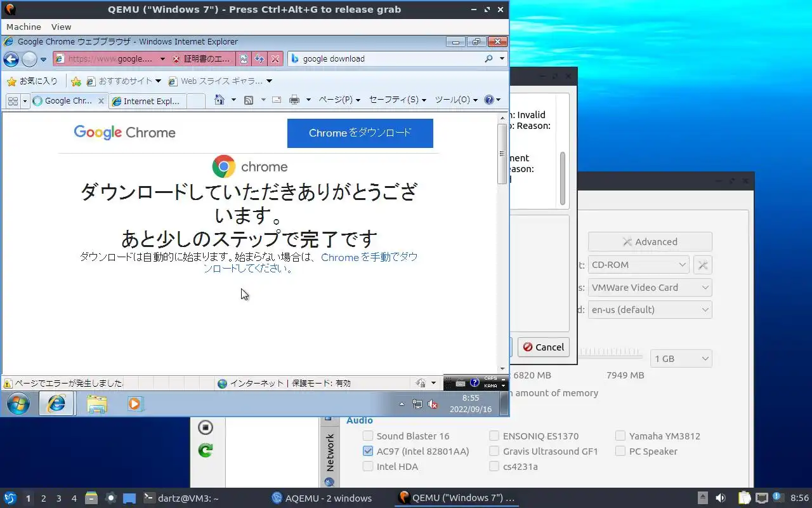Open Windows Explorer folder on taskbar
The height and width of the screenshot is (508, 812).
(96, 403)
